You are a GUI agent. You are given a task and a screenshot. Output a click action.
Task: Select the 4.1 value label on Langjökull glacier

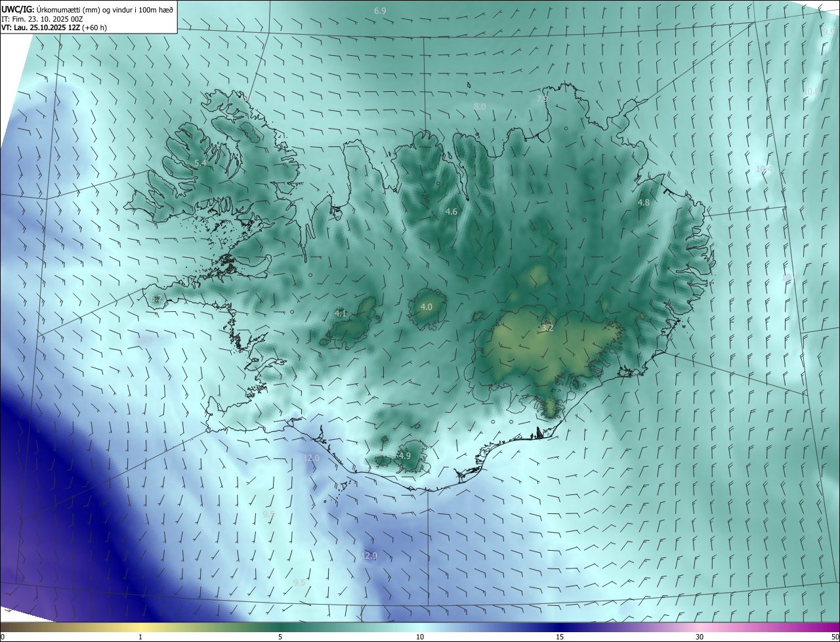pos(341,314)
